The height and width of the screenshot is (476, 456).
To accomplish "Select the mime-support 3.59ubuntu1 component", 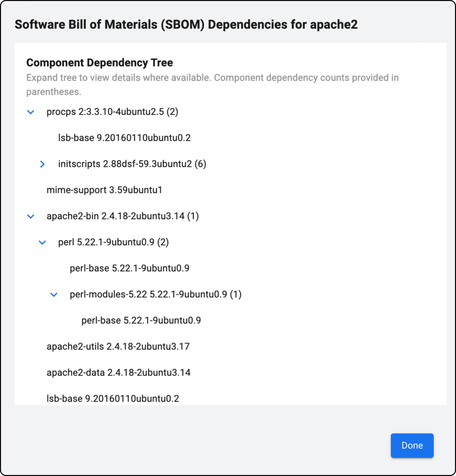I will [x=104, y=190].
